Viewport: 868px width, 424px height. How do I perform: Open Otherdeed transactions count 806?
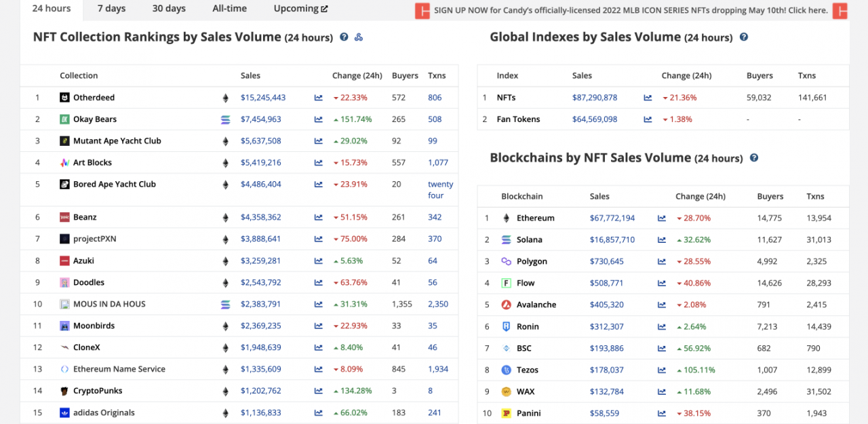point(435,98)
